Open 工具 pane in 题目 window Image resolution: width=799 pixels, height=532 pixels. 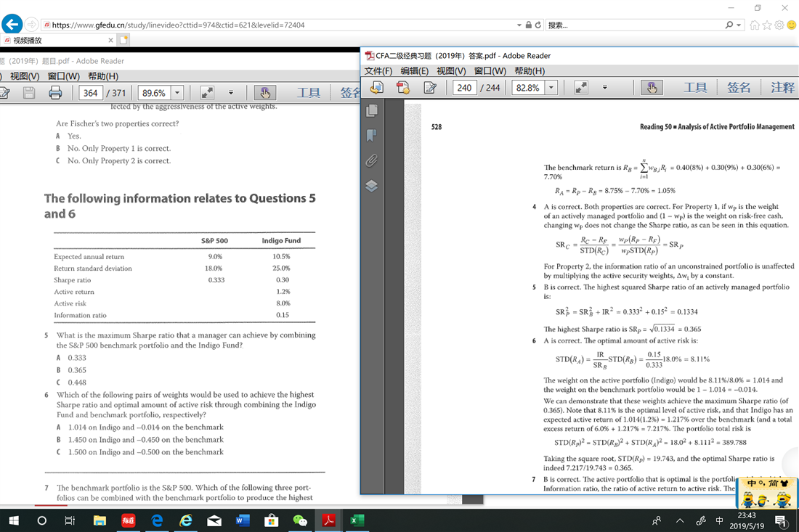pos(309,93)
